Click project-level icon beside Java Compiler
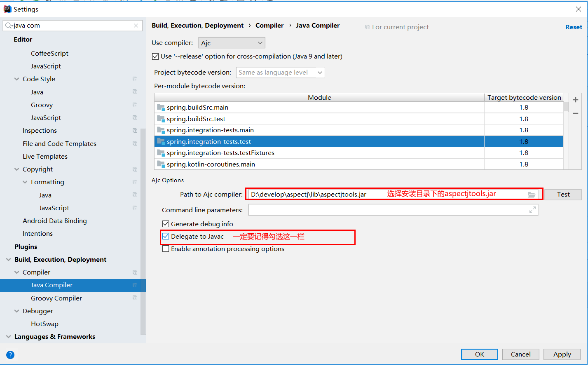The width and height of the screenshot is (588, 366). coord(135,285)
